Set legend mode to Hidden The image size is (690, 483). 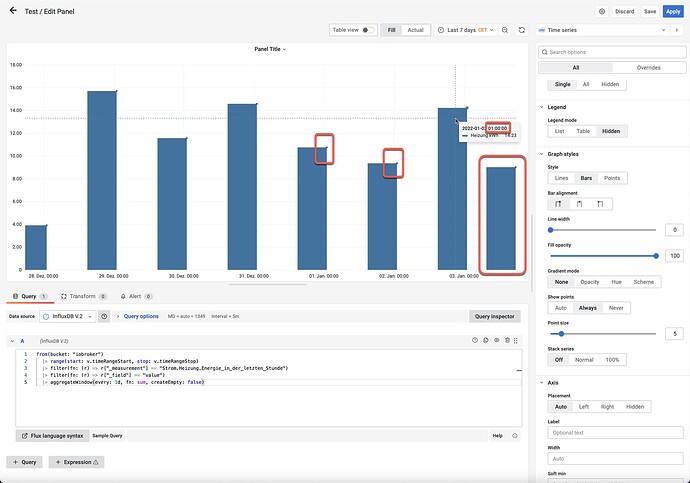tap(611, 131)
